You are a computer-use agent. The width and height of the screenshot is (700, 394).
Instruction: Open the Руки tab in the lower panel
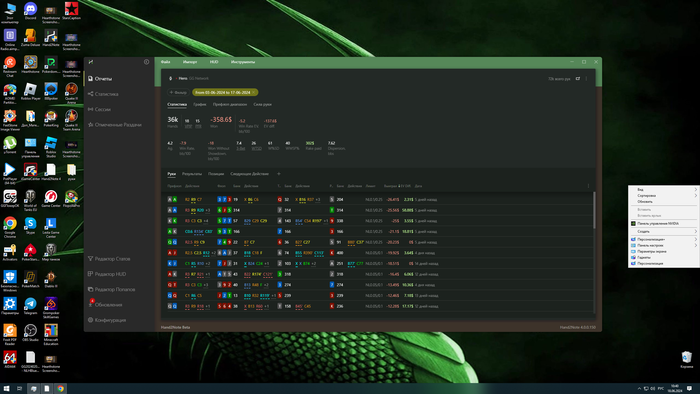tap(171, 174)
